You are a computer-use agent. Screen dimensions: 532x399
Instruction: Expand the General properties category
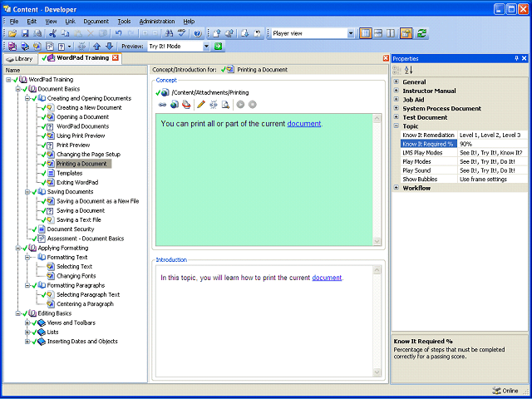pos(396,81)
